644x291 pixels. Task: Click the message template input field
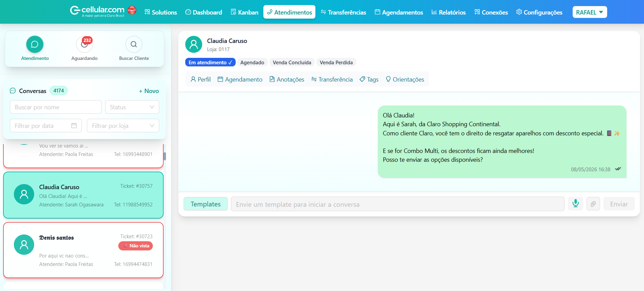398,204
